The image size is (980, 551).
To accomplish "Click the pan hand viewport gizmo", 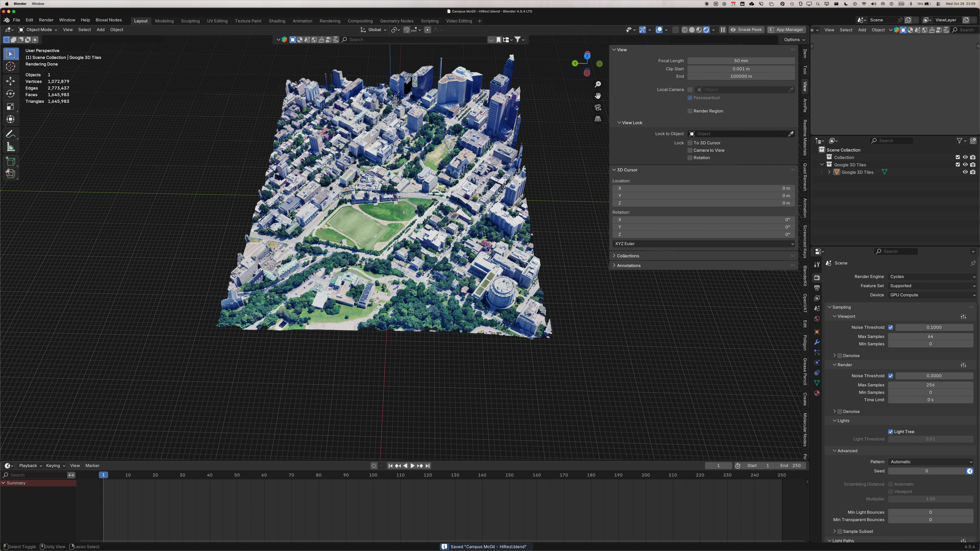I will 598,96.
